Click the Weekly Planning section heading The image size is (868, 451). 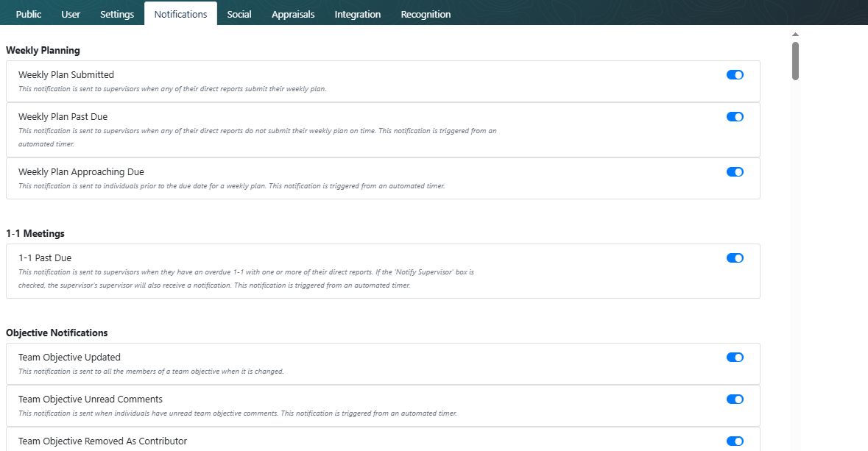[x=43, y=50]
